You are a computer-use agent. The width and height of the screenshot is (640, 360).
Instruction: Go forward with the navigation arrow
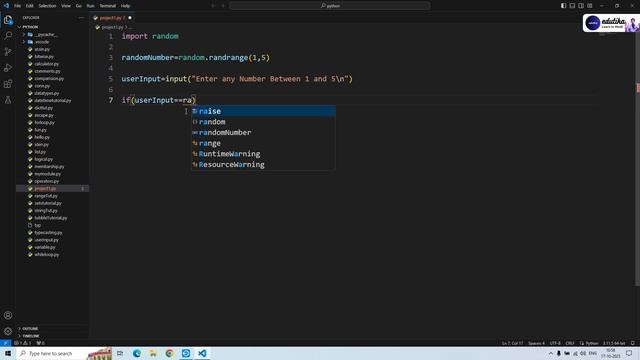[x=223, y=6]
